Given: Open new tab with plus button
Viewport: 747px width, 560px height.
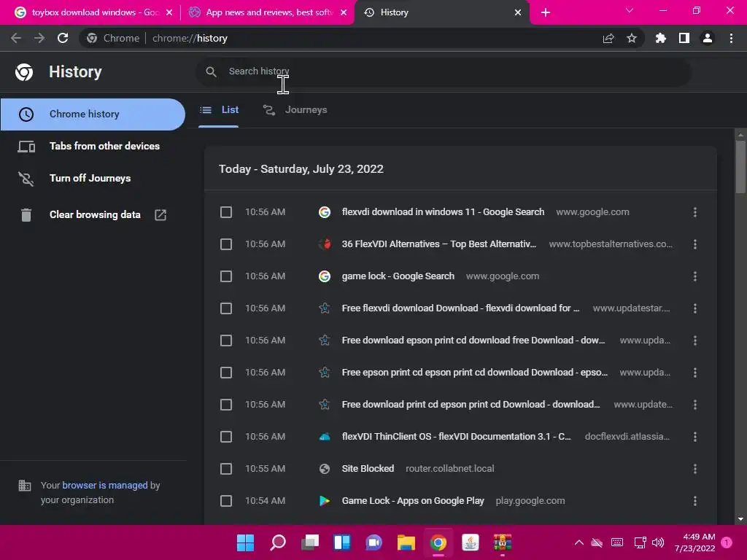Looking at the screenshot, I should pos(546,12).
